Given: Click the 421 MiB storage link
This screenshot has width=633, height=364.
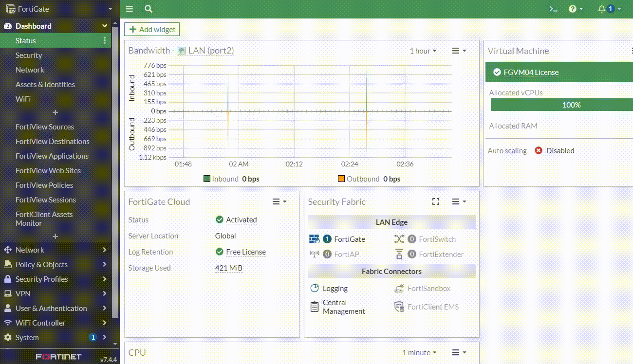Looking at the screenshot, I should pyautogui.click(x=229, y=268).
